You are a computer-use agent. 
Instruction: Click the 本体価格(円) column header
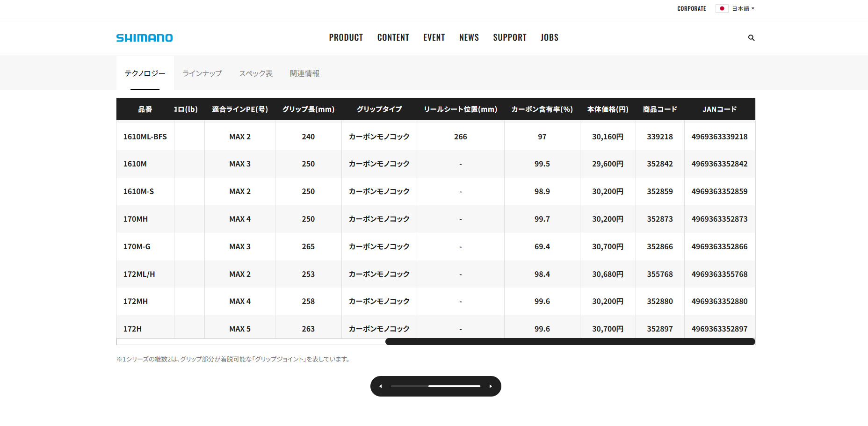click(x=608, y=109)
